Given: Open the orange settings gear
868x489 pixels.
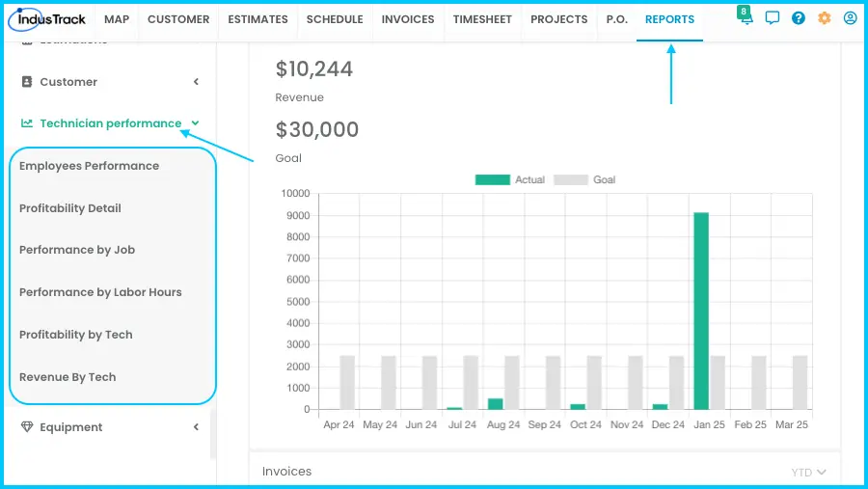Looking at the screenshot, I should [825, 18].
